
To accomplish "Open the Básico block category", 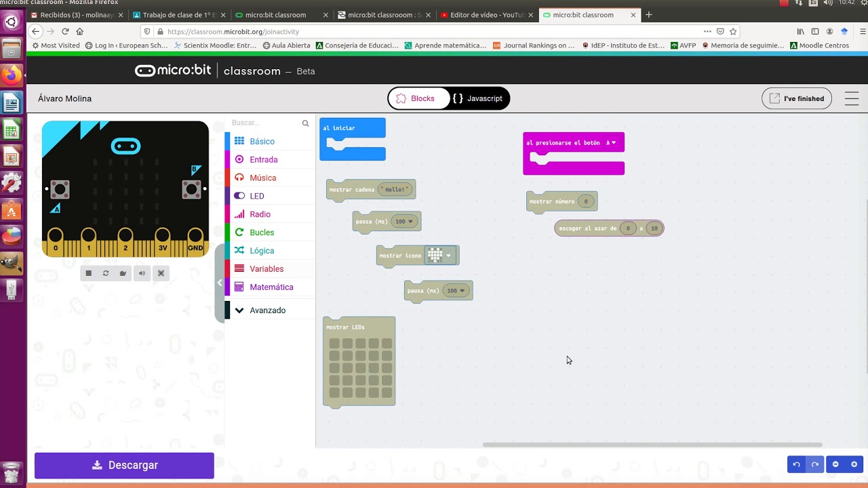I will [270, 142].
